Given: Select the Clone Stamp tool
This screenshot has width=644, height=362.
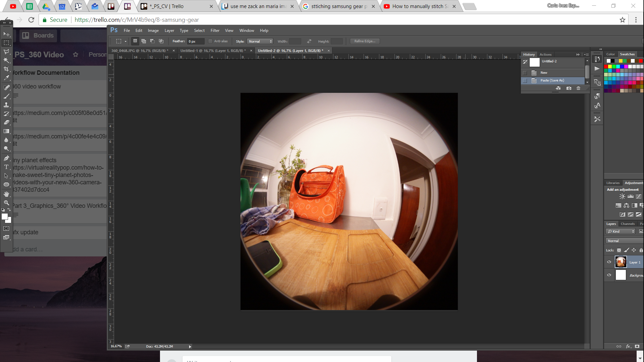Looking at the screenshot, I should click(6, 105).
